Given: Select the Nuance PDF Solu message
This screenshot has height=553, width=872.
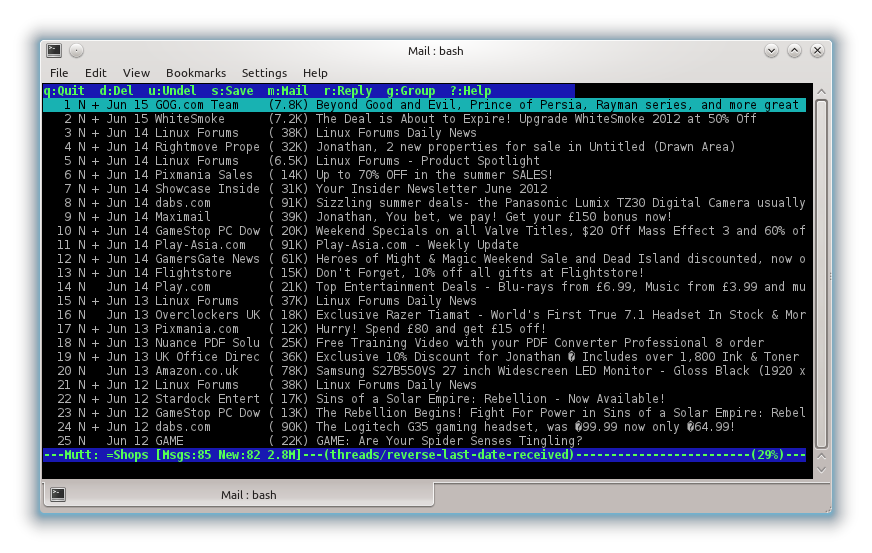Looking at the screenshot, I should 424,343.
